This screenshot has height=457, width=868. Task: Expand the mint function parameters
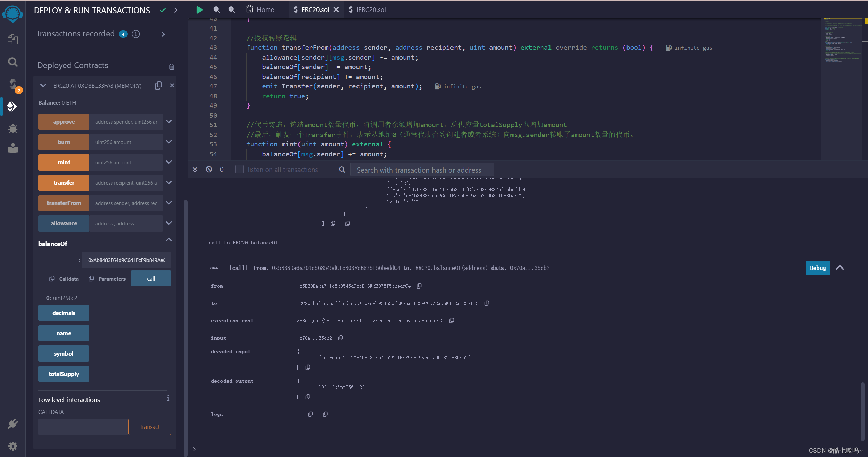click(x=169, y=162)
